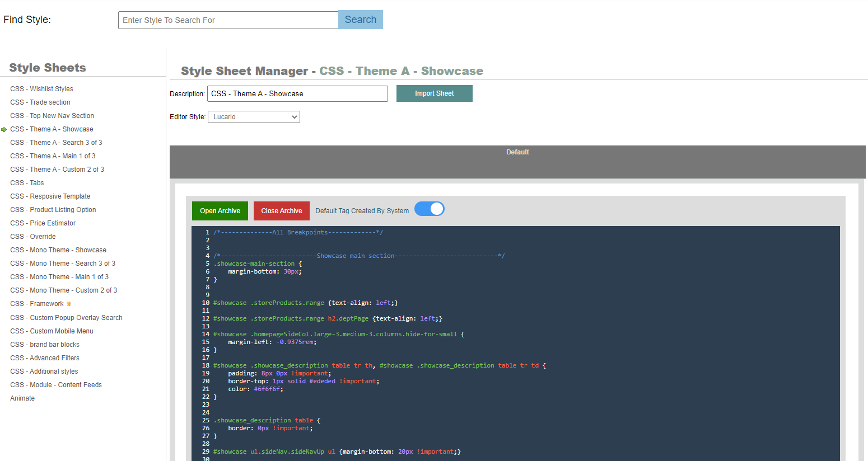The image size is (868, 461).
Task: Open the Animate style sheet
Action: tap(22, 398)
